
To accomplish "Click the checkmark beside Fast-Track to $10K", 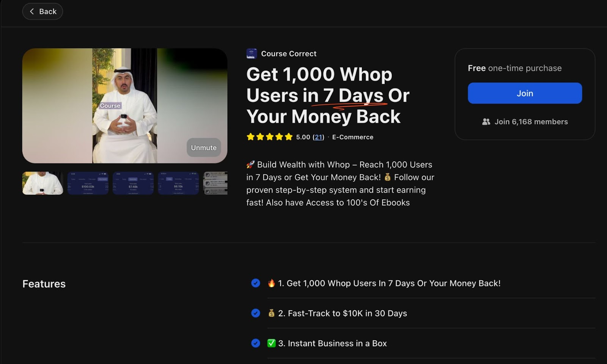I will pos(256,313).
